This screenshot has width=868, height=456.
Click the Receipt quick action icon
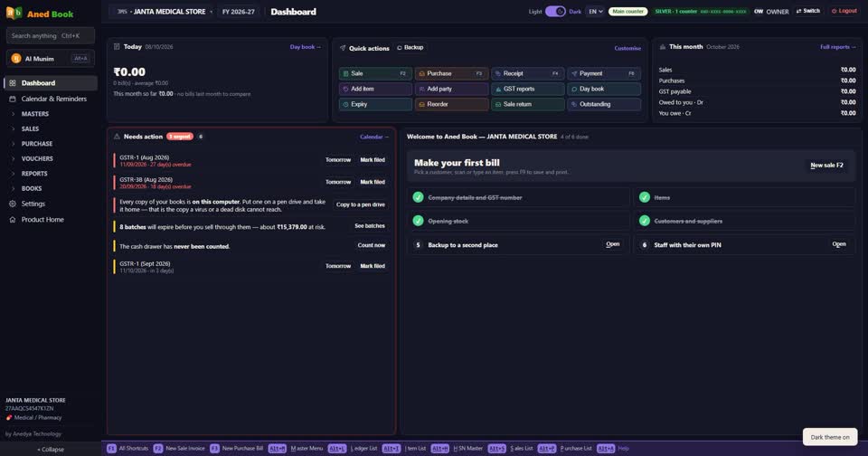tap(497, 73)
